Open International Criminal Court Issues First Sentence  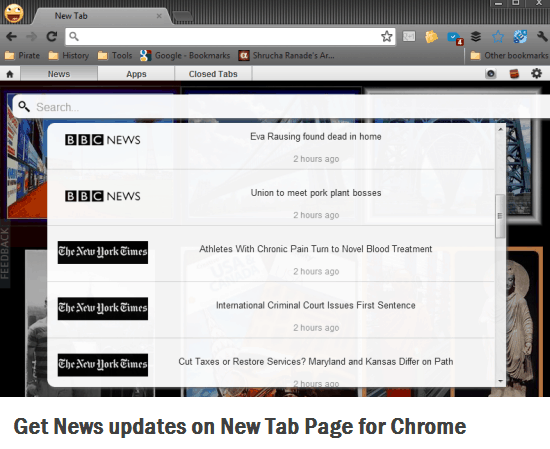(x=316, y=305)
